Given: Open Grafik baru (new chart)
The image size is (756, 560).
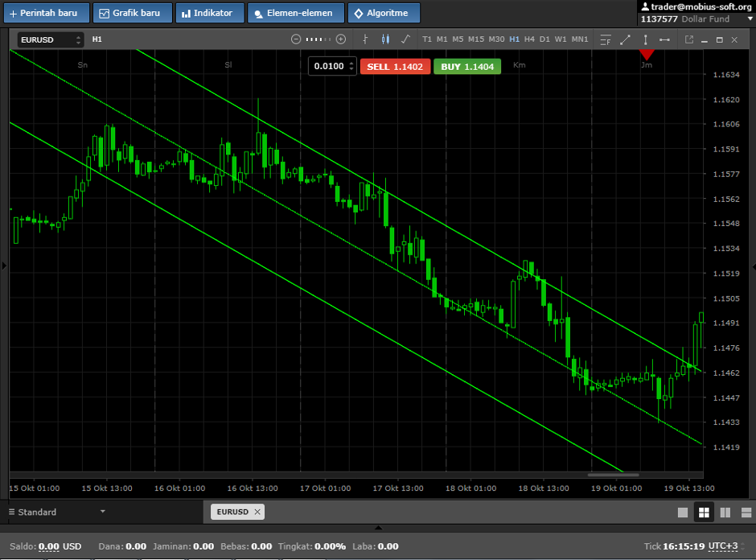Looking at the screenshot, I should pyautogui.click(x=133, y=13).
